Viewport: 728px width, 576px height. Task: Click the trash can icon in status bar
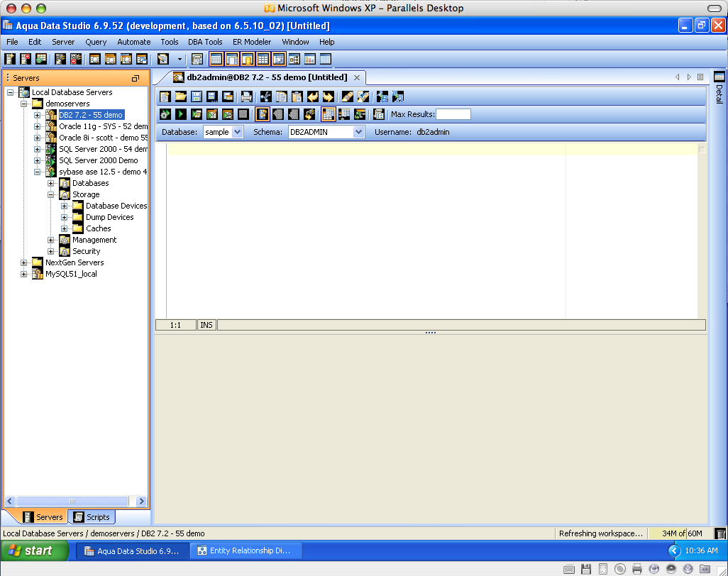pos(720,533)
